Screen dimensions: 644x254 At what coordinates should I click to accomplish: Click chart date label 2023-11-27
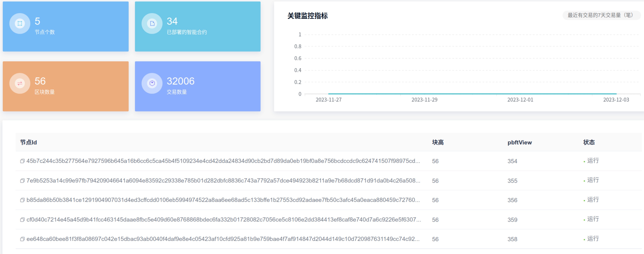328,100
